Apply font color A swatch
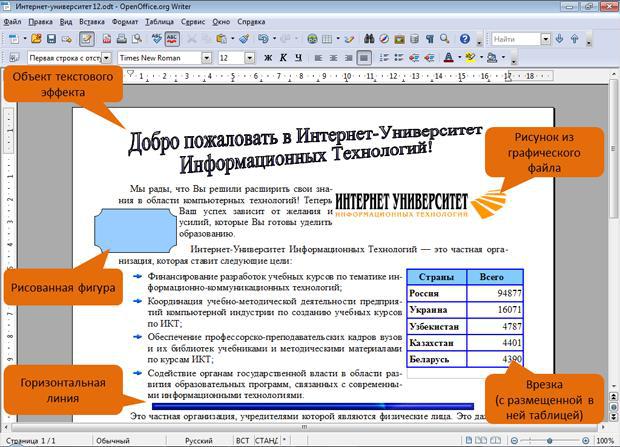 click(x=448, y=58)
